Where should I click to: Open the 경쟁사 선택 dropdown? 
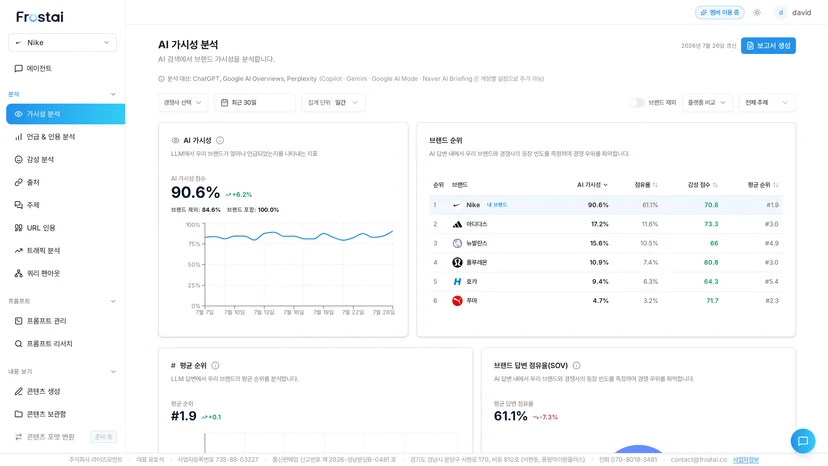183,102
